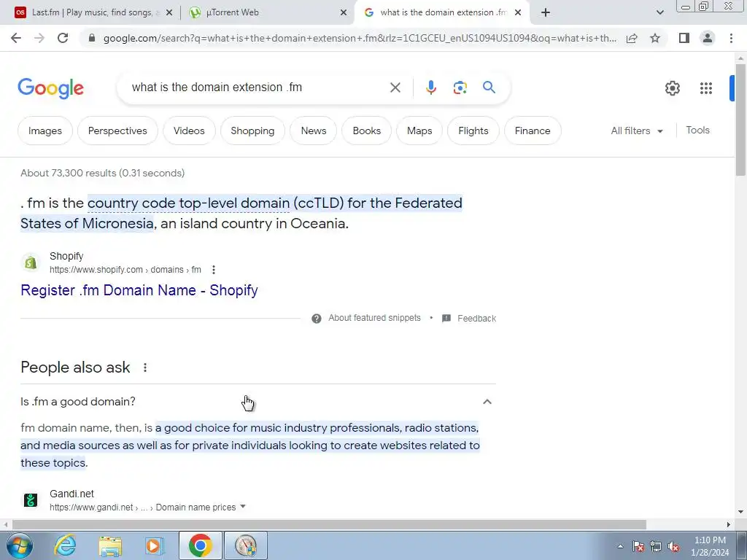Open search Tools button
This screenshot has height=560, width=747.
pos(697,130)
